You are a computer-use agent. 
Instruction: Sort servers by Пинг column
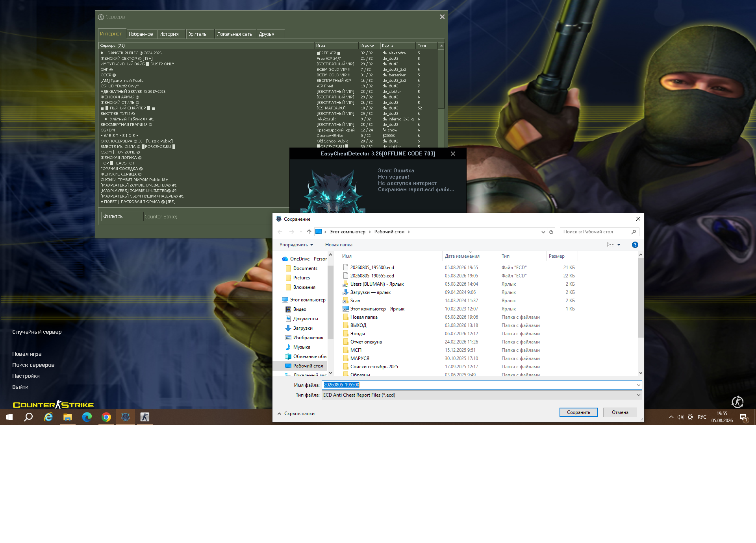click(426, 46)
